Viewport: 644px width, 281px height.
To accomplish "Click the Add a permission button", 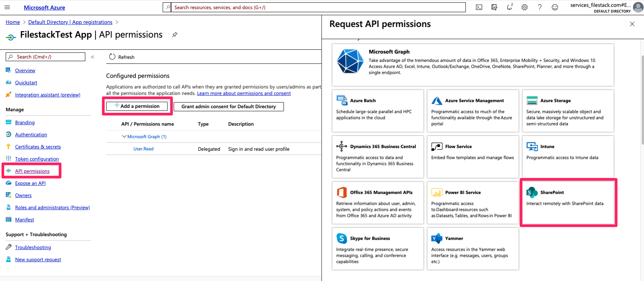I will [x=137, y=106].
